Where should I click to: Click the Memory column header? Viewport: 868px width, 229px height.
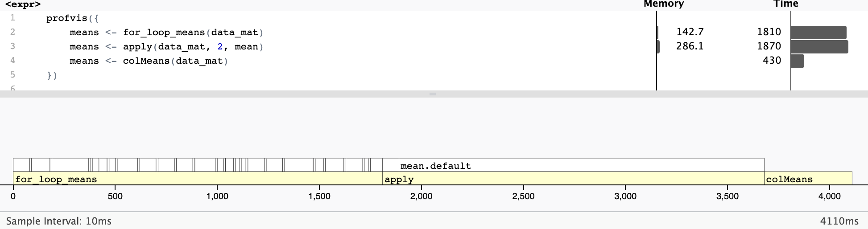pyautogui.click(x=663, y=4)
